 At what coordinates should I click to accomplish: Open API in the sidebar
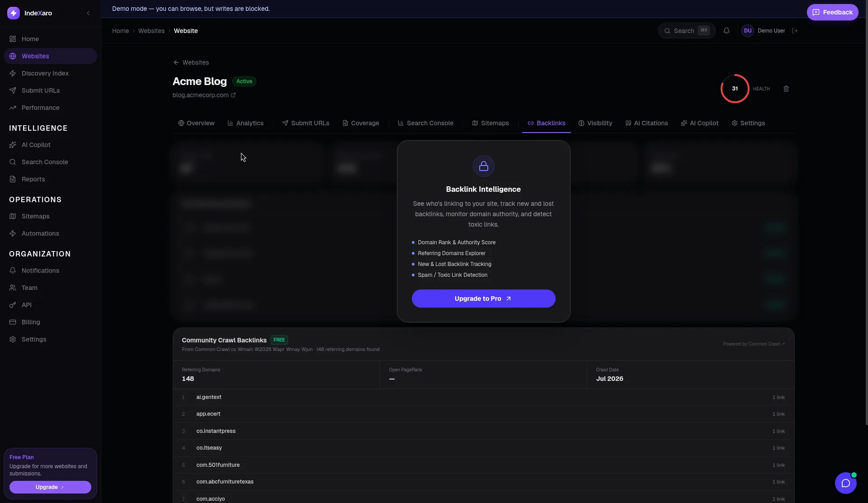pyautogui.click(x=50, y=305)
